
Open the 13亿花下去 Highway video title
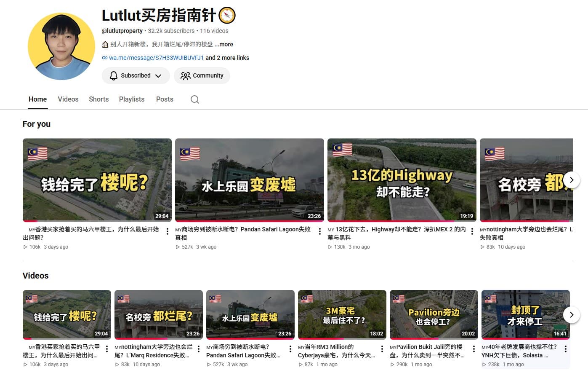tap(397, 233)
